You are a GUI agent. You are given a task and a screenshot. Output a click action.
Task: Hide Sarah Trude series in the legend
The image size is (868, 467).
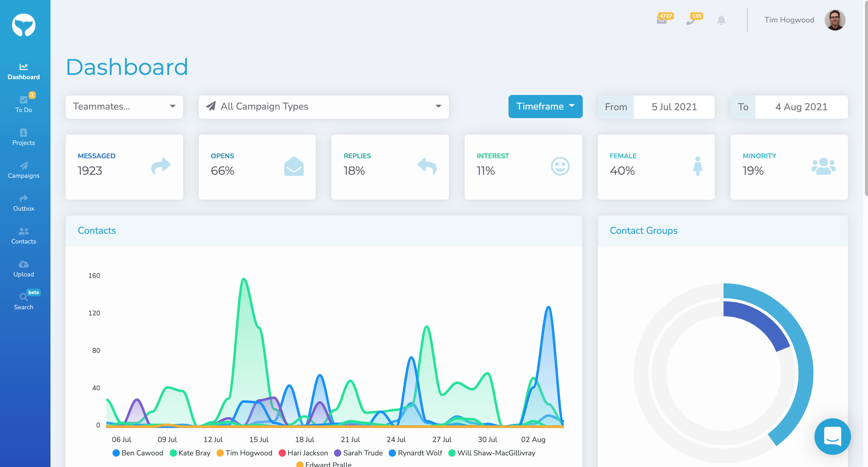pyautogui.click(x=359, y=453)
